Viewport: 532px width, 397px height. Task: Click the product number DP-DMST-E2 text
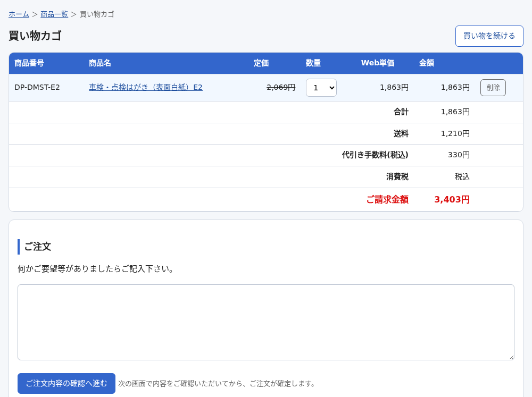37,88
